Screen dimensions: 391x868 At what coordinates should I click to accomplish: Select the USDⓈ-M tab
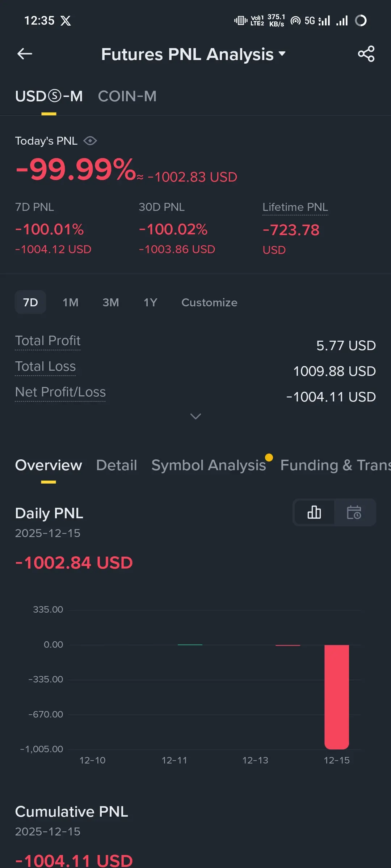tap(49, 96)
